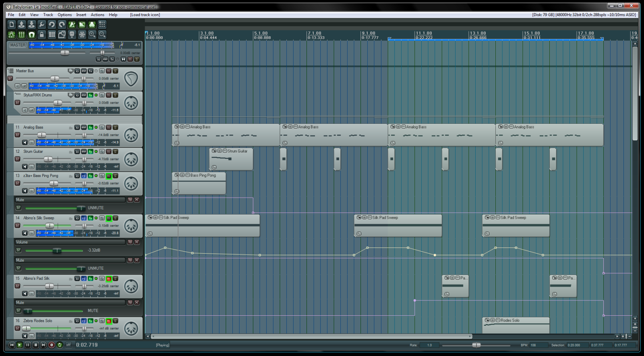Click the padlock lock icon in toolbar

[41, 35]
